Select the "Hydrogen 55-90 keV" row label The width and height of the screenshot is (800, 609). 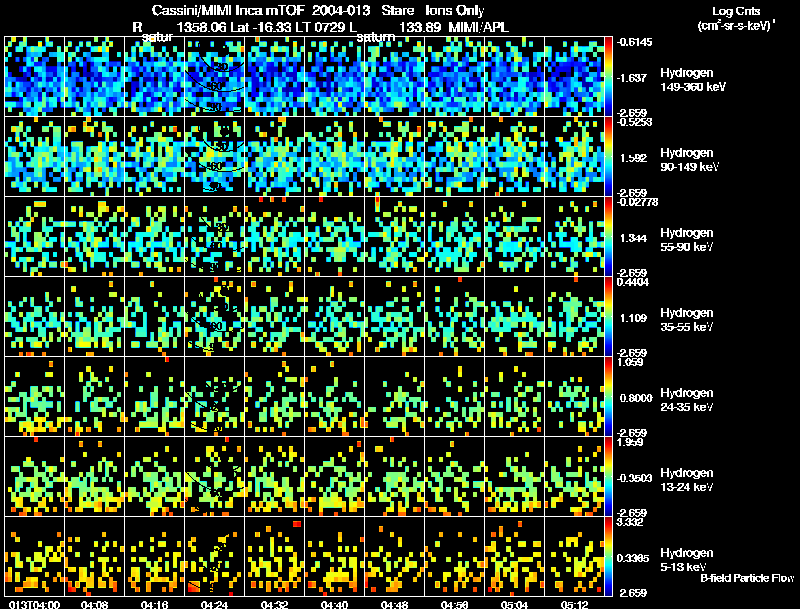[687, 240]
